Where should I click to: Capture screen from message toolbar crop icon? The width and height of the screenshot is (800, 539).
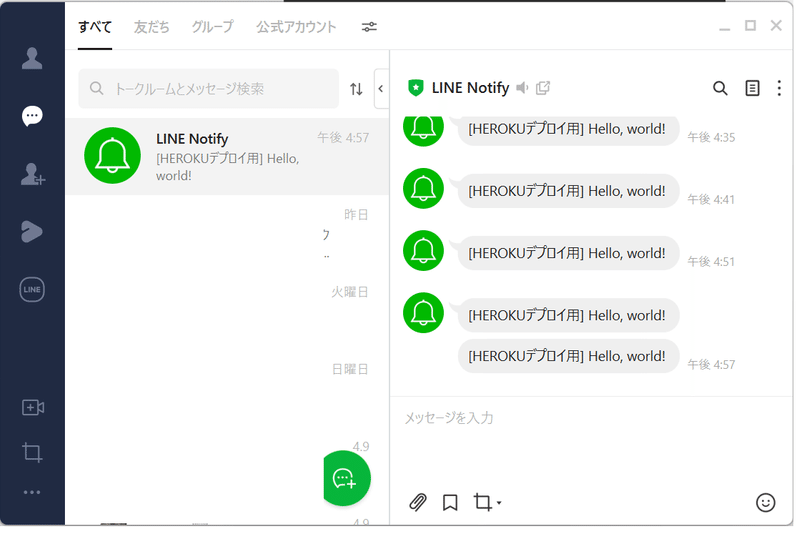(482, 502)
